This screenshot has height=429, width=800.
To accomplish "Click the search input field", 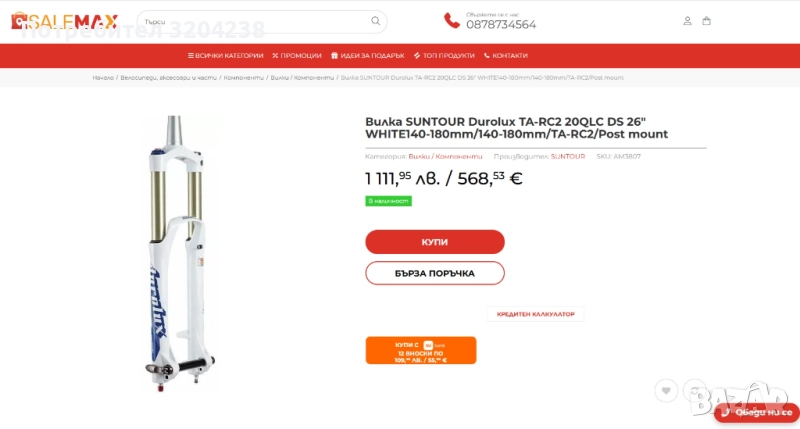I will click(x=255, y=21).
